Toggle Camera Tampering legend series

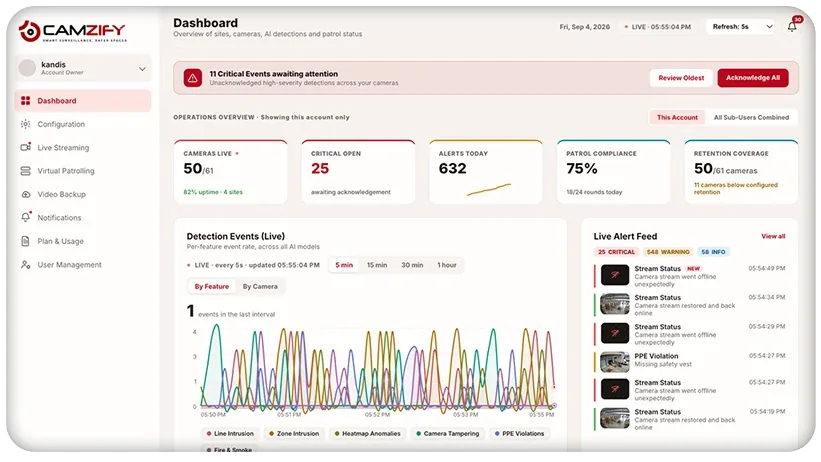pos(447,434)
